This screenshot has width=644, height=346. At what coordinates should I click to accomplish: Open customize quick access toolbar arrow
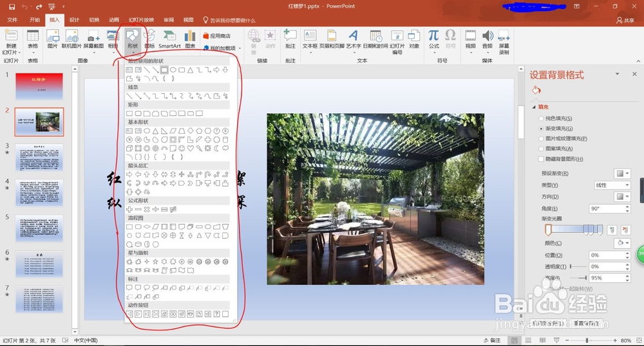click(x=64, y=6)
